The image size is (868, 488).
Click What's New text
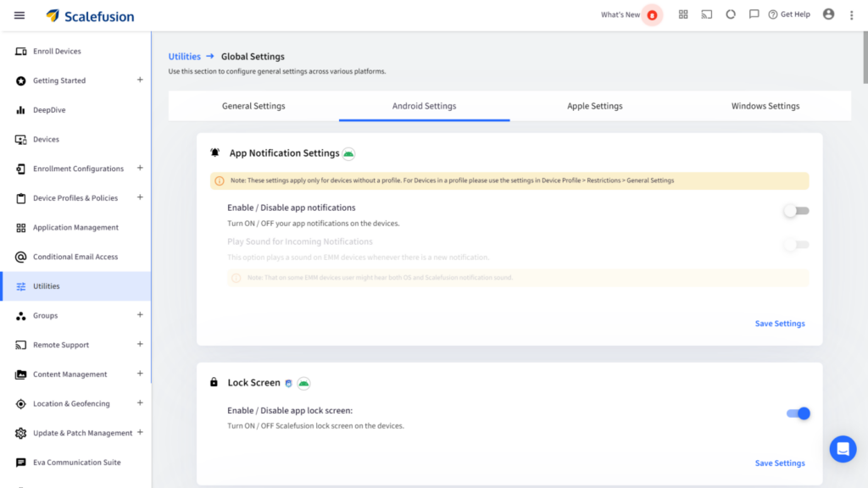click(x=620, y=15)
